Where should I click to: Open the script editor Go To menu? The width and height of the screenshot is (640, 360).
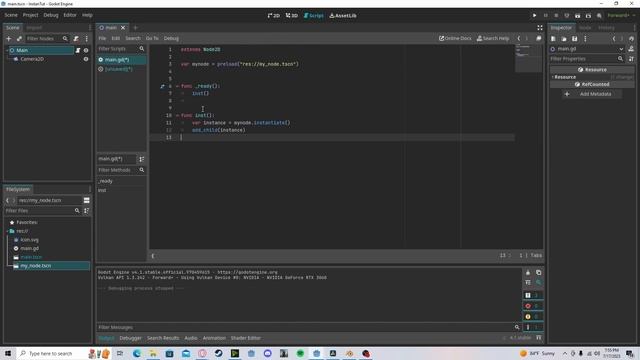click(152, 38)
